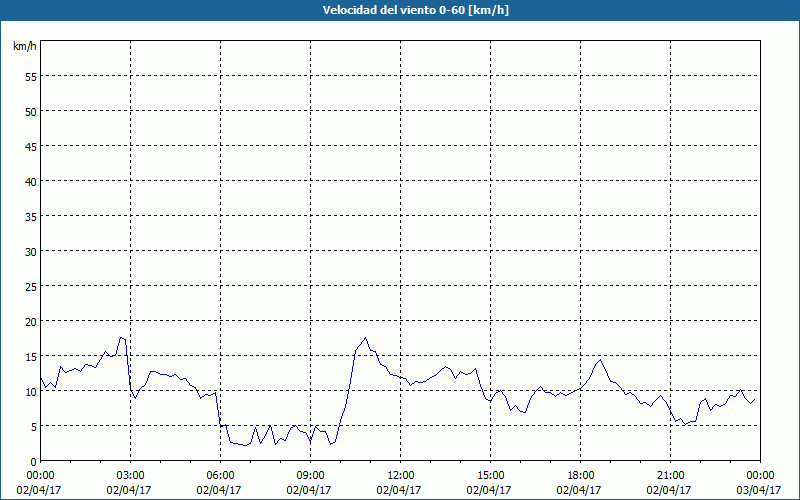Click the "06:00" time label on the x-axis

click(x=220, y=476)
